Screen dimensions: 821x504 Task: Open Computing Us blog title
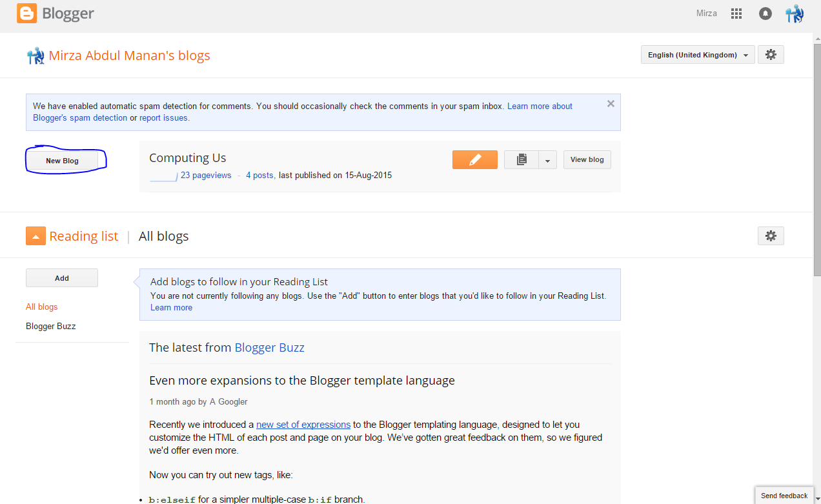188,158
